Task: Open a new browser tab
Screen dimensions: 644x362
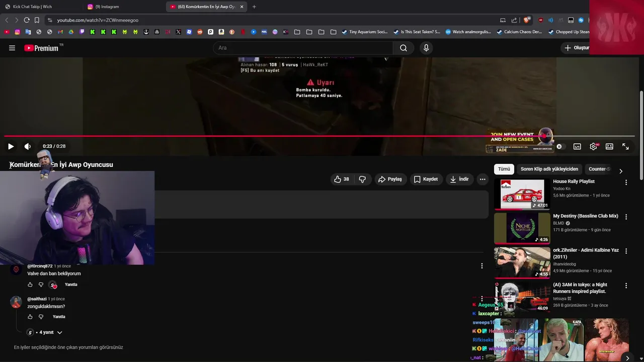Action: [x=254, y=7]
